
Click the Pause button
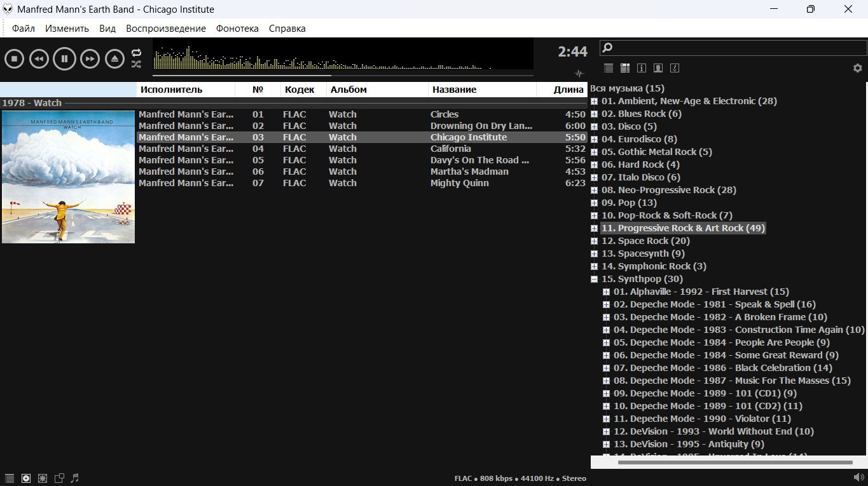[64, 59]
